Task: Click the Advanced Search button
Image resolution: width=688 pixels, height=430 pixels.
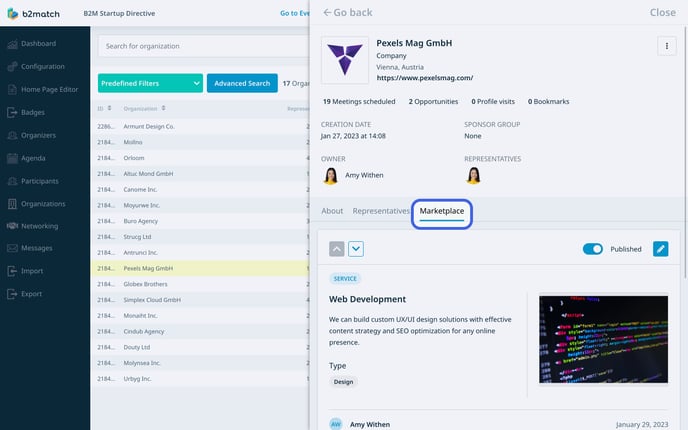Action: [x=242, y=83]
